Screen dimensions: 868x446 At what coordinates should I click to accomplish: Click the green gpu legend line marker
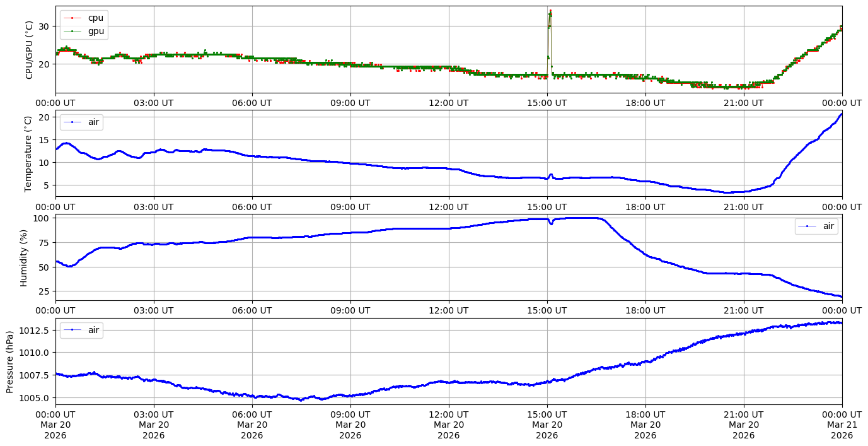(x=72, y=31)
